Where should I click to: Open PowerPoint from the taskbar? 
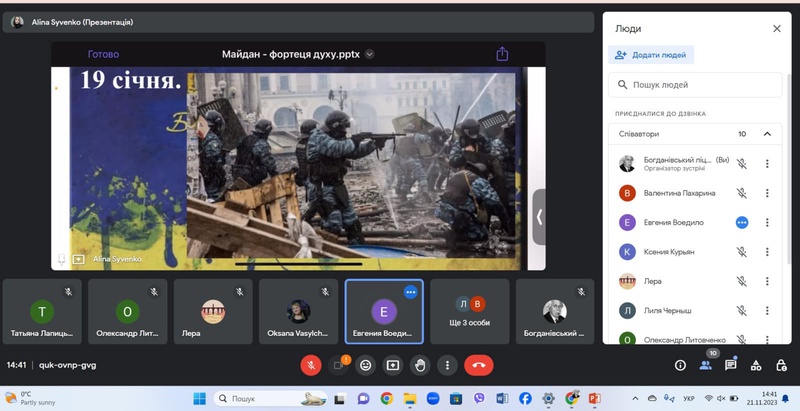click(x=594, y=398)
